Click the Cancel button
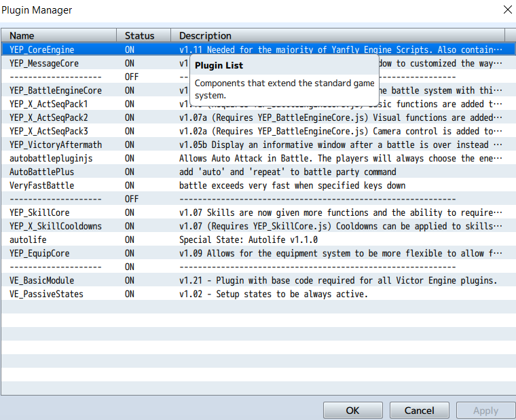This screenshot has width=516, height=420. (420, 410)
